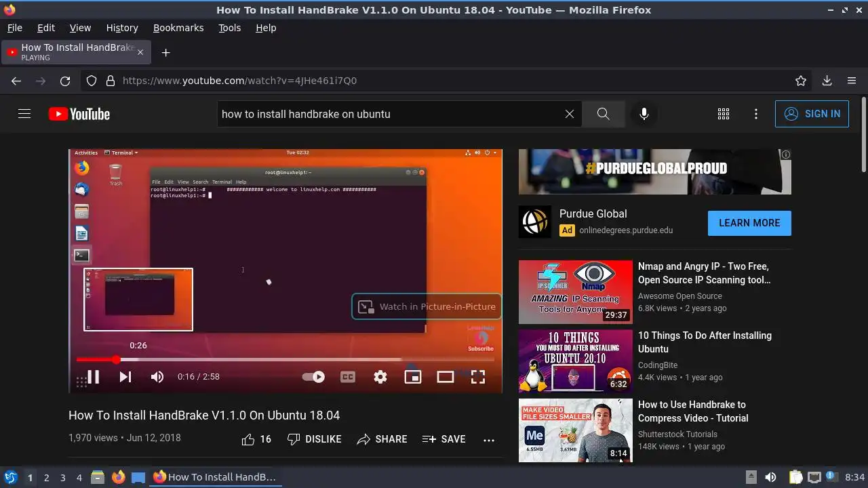The width and height of the screenshot is (868, 488).
Task: Visit the Shutterstock Tutorials channel
Action: tap(677, 434)
